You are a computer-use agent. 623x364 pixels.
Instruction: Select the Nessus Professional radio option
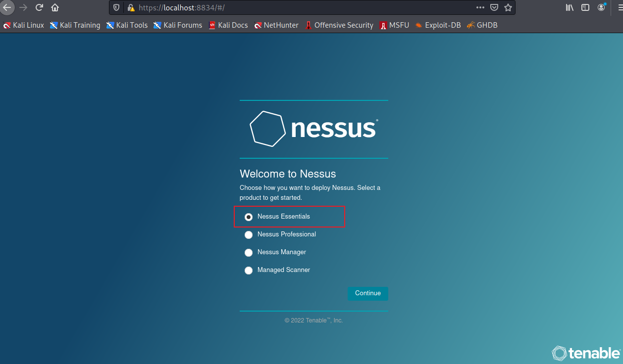249,234
